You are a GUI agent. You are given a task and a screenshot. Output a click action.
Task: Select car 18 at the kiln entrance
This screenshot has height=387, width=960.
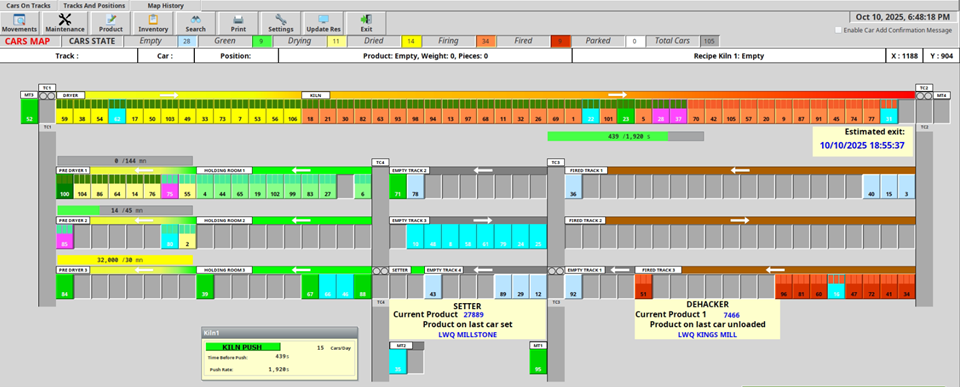click(310, 111)
